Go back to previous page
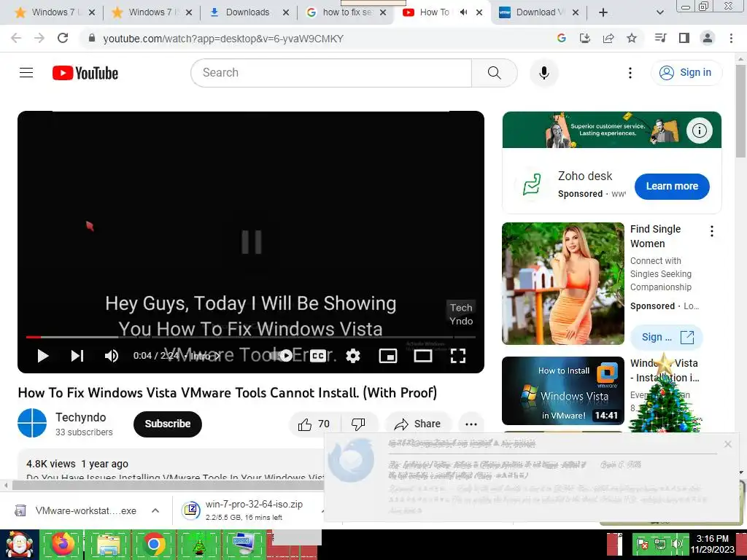Image resolution: width=747 pixels, height=560 pixels. coord(16,38)
